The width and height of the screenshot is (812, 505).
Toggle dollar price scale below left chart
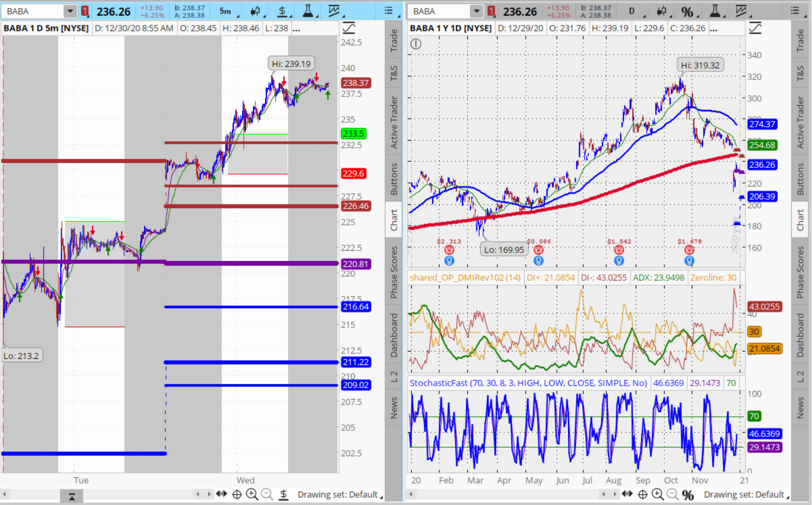coord(283,494)
